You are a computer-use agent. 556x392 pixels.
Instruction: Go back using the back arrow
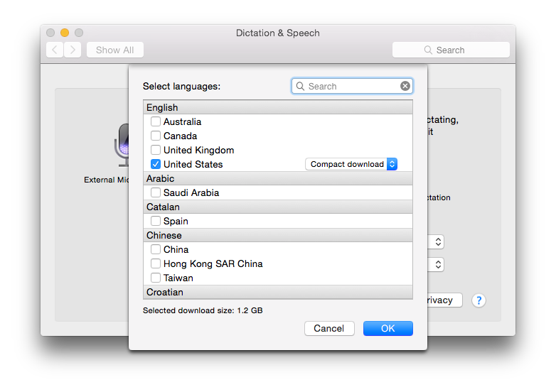pyautogui.click(x=55, y=50)
